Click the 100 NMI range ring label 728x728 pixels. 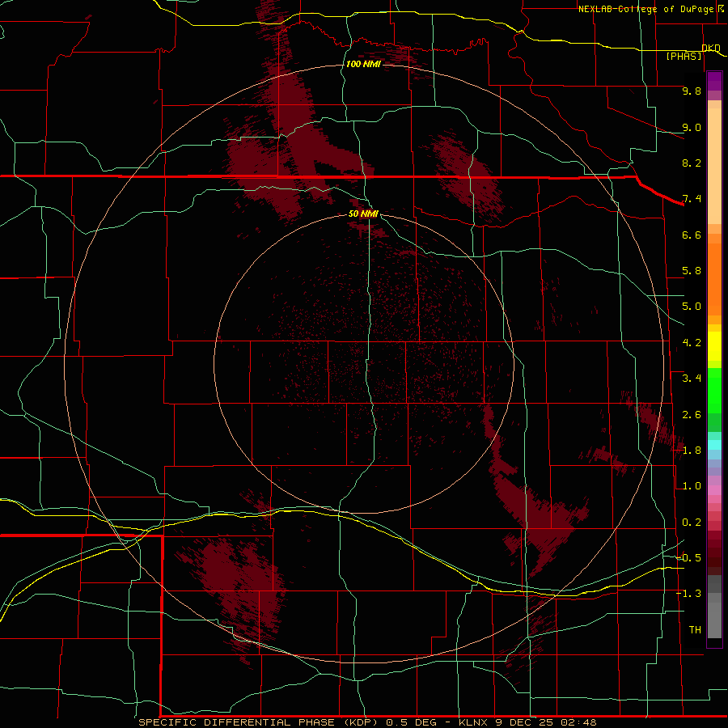pyautogui.click(x=363, y=64)
